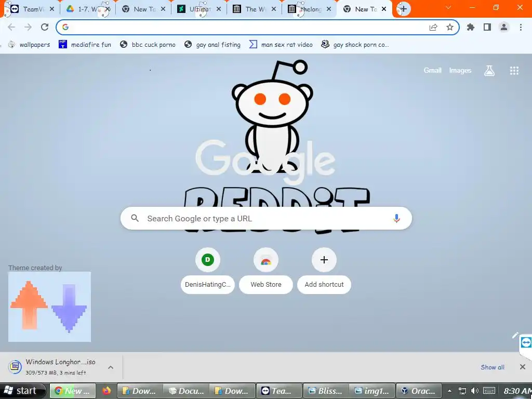532x399 pixels.
Task: Expand the Windows Longhorn download options chevron
Action: click(x=110, y=367)
